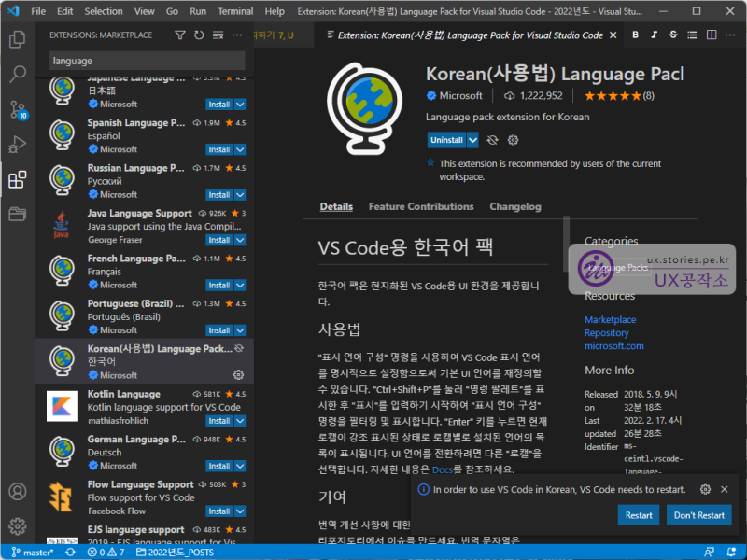Expand Install dropdown for Spanish Language Pack
This screenshot has height=560, width=747.
pos(241,149)
